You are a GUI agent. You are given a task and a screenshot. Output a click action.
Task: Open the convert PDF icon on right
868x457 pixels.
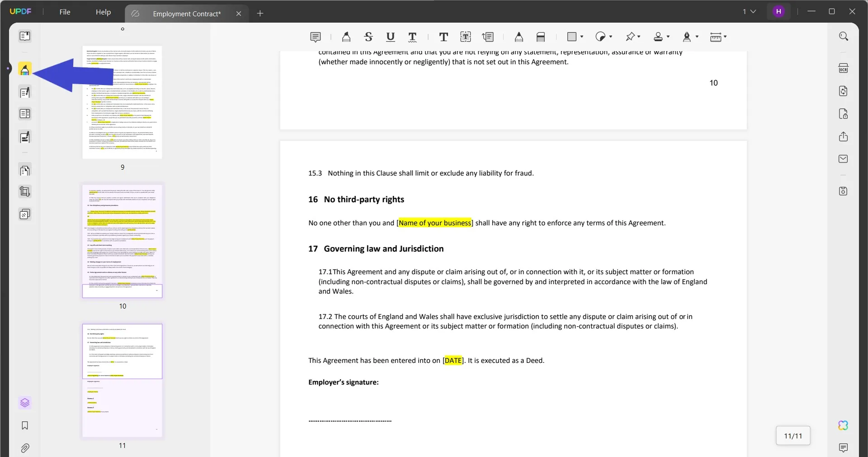(x=843, y=91)
